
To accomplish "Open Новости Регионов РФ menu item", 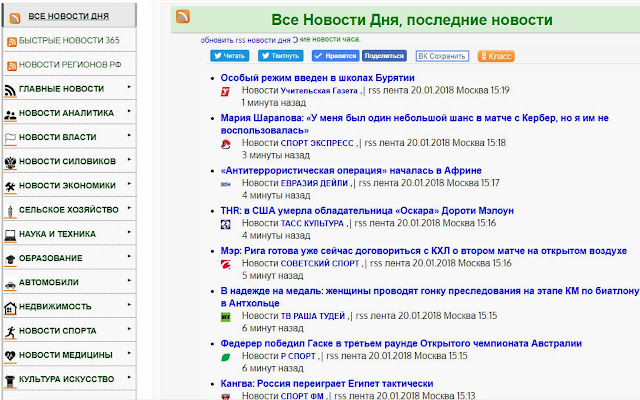I will 69,64.
